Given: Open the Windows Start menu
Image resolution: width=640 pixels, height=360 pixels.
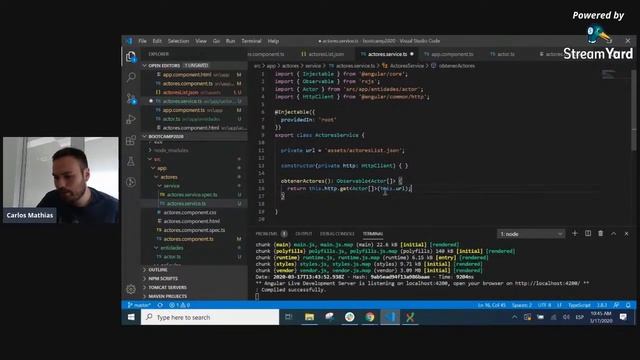Looking at the screenshot, I should (x=131, y=317).
